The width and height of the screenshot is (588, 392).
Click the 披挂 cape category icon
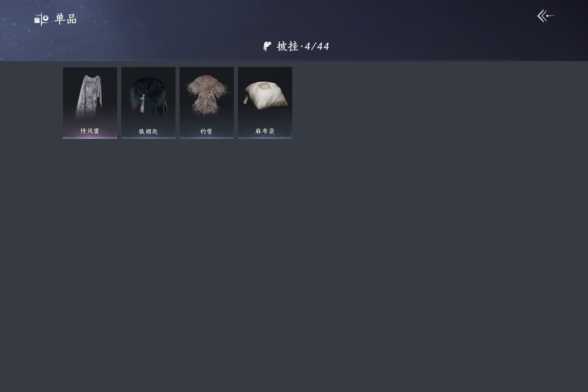click(x=267, y=46)
